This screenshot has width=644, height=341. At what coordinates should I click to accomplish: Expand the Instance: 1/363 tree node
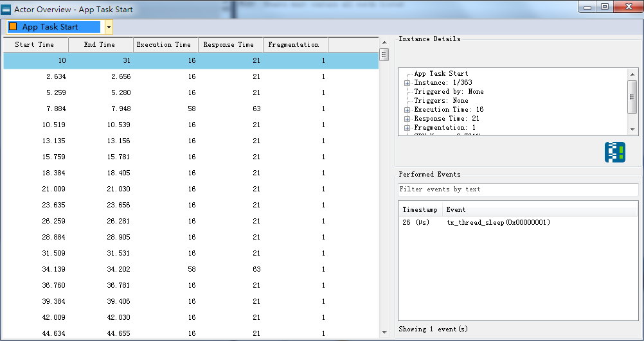[x=407, y=83]
